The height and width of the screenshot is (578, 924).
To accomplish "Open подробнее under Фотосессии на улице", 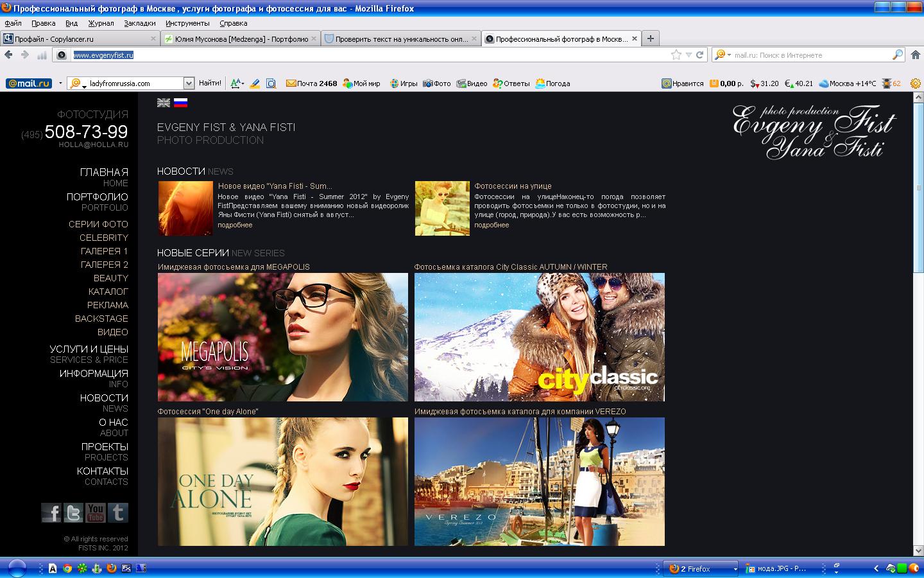I will [x=492, y=225].
